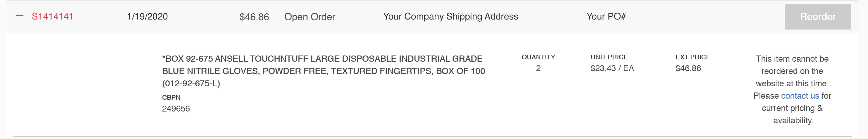Click Your Company Shipping Address text
868x139 pixels.
(x=451, y=16)
